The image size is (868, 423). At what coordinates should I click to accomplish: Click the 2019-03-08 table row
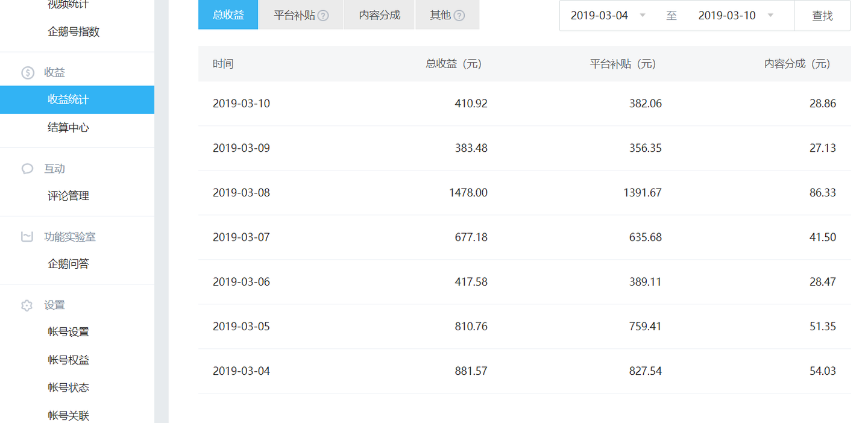pos(524,193)
